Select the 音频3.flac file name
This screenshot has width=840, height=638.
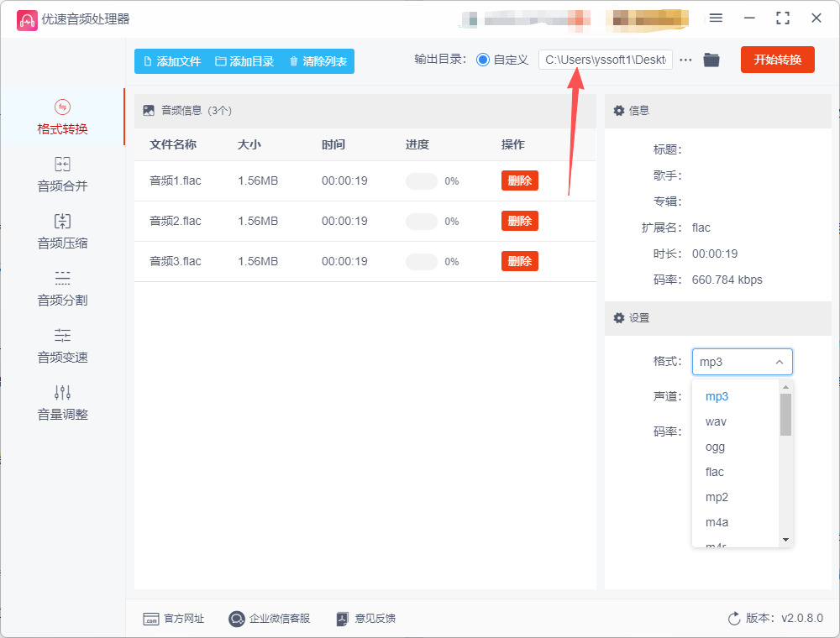(x=176, y=261)
